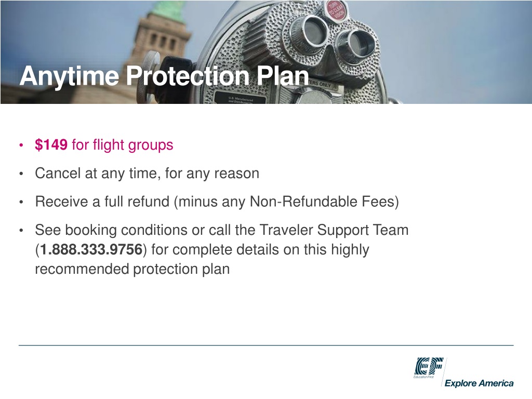This screenshot has width=532, height=399.
Task: Click the bold '$149' price text
Action: coord(51,145)
